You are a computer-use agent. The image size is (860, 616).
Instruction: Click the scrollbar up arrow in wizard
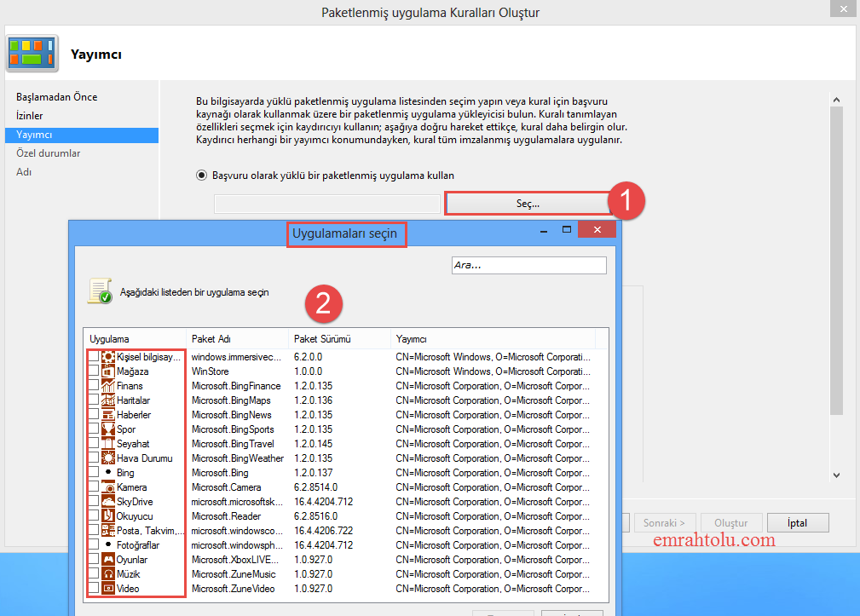coord(836,100)
